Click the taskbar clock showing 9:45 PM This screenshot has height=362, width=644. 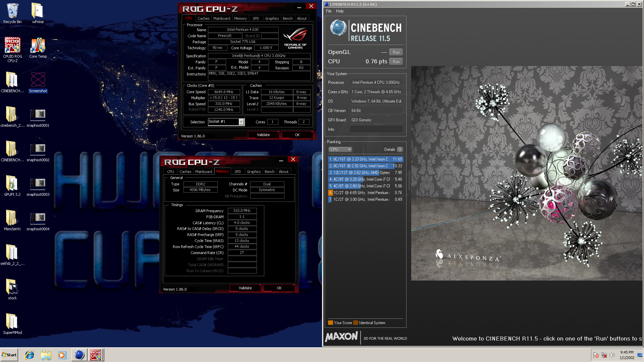pyautogui.click(x=627, y=355)
